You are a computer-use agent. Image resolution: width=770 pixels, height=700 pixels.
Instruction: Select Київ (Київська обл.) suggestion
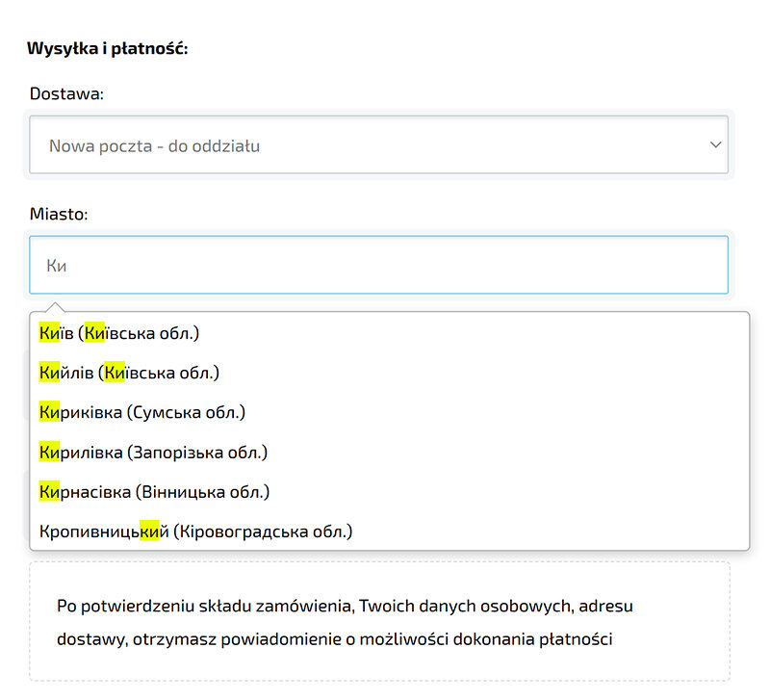click(x=119, y=333)
